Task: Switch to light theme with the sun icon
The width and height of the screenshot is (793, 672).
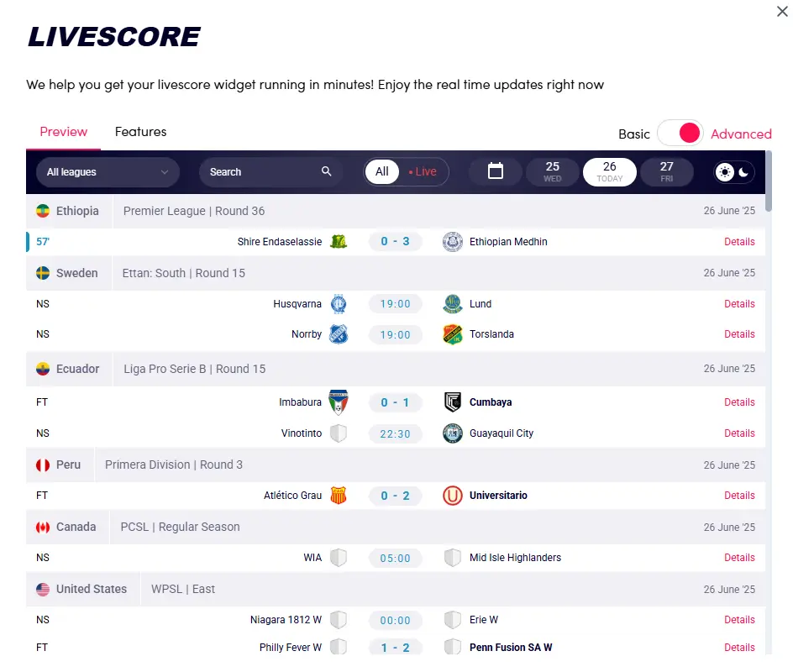Action: [x=725, y=172]
